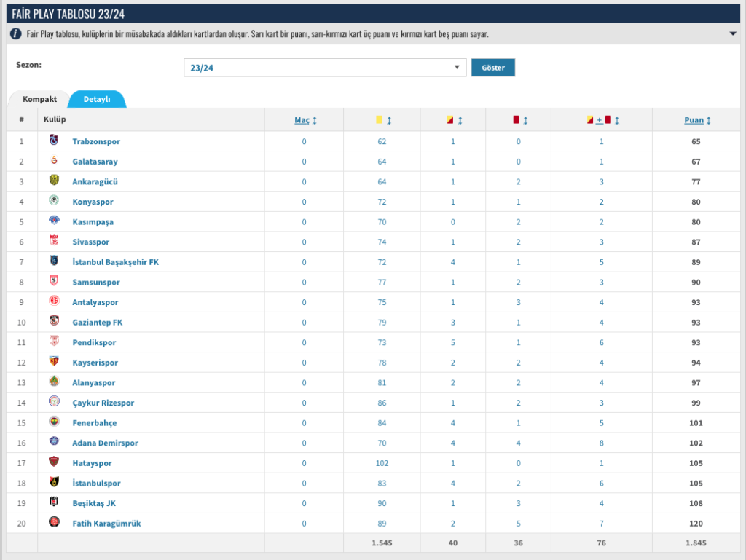Click Alanyaspor's 81 yellow cards value

click(x=382, y=383)
